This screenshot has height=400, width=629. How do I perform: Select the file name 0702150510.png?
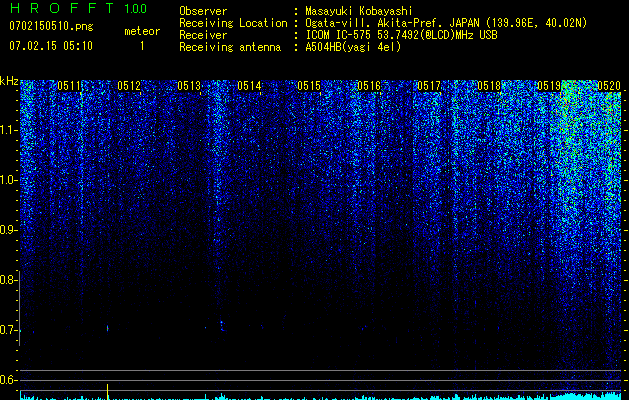click(x=51, y=26)
